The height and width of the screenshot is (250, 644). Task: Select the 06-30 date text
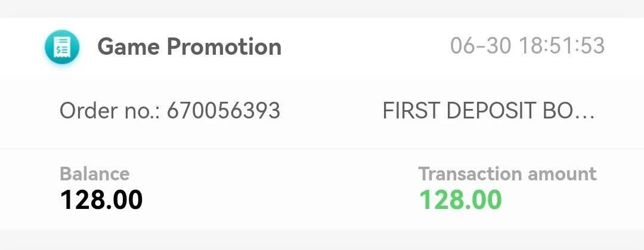481,45
